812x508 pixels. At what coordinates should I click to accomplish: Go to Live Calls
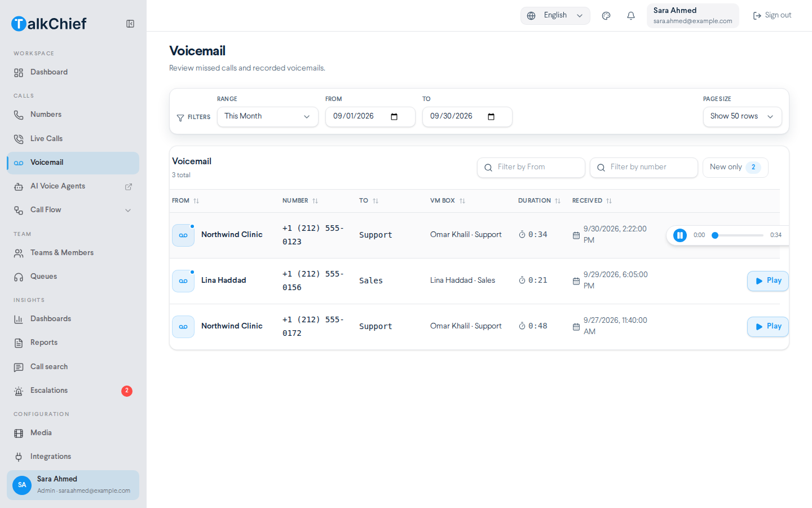click(73, 139)
